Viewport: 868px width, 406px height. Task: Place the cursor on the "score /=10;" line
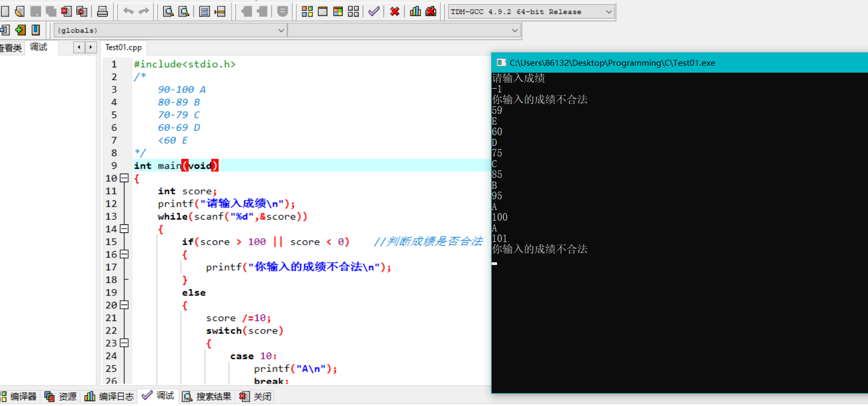pyautogui.click(x=239, y=318)
